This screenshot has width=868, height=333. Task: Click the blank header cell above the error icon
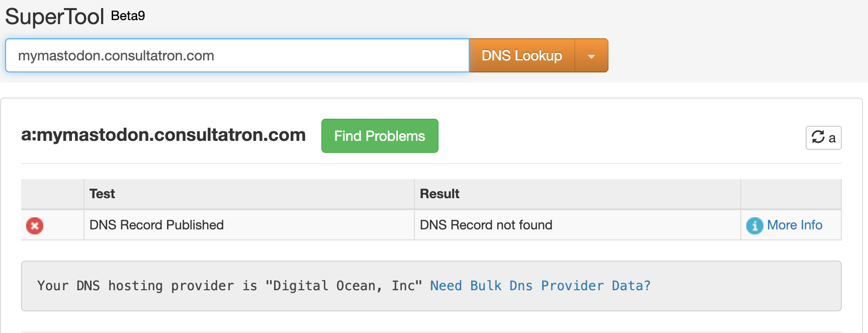coord(52,194)
